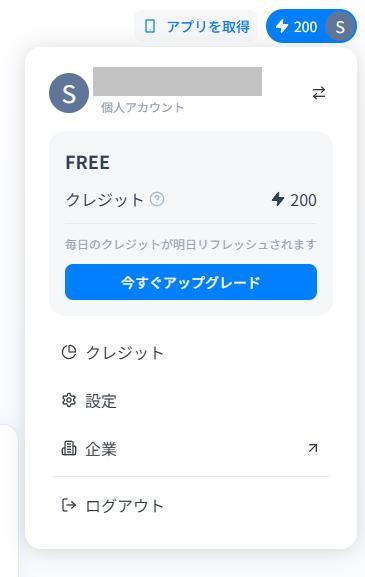
Task: Click the large S profile avatar
Action: [69, 93]
